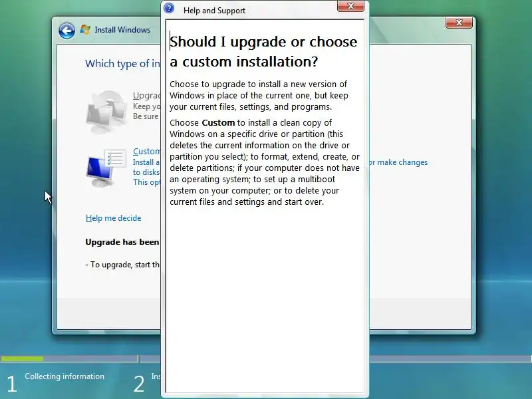Viewport: 532px width, 399px height.
Task: Click the 'Collecting information' step label
Action: pos(65,376)
